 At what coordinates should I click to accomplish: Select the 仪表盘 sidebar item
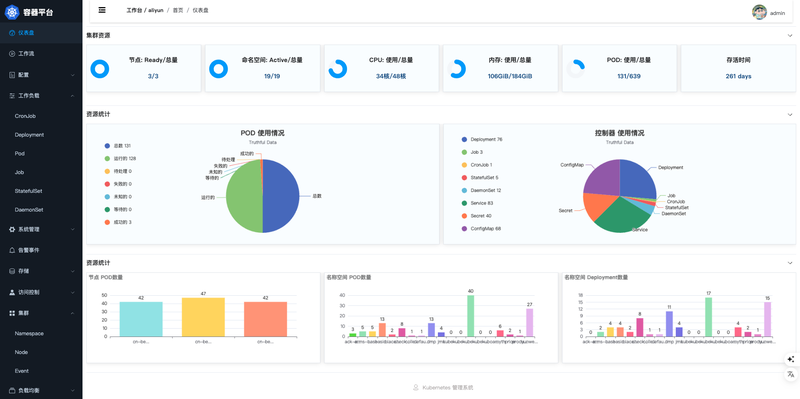41,33
